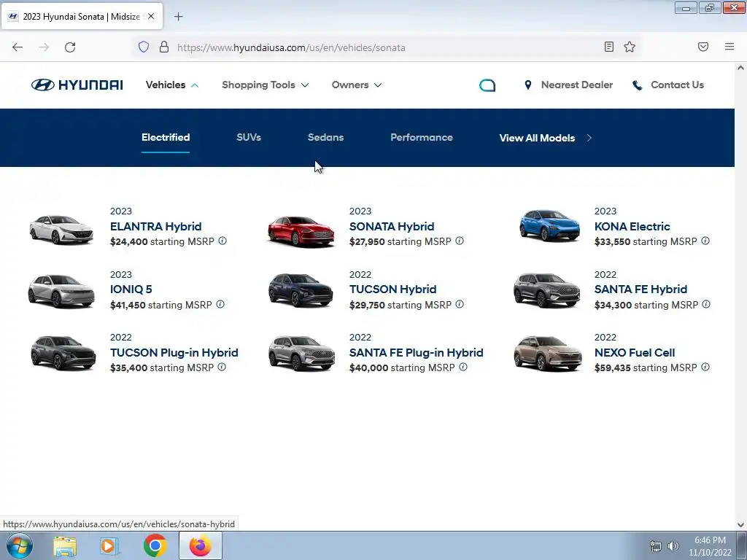Switch to the Sedans tab
The height and width of the screenshot is (560, 747).
[x=325, y=137]
